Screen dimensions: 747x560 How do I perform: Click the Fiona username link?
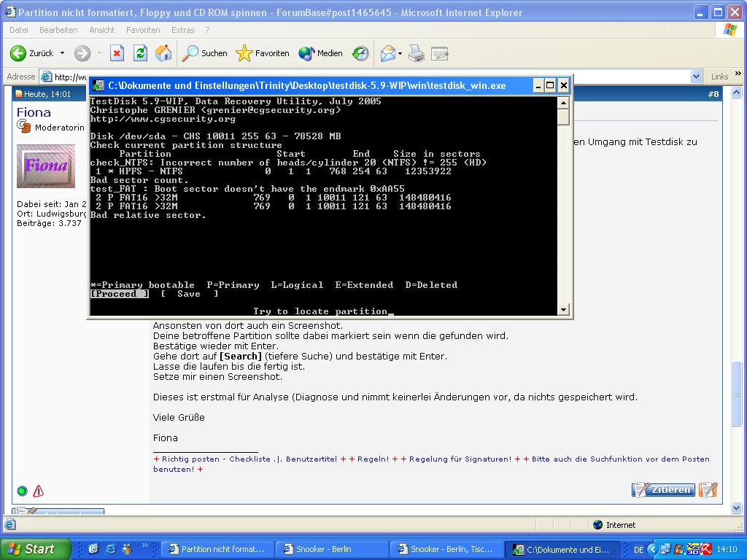(x=34, y=112)
